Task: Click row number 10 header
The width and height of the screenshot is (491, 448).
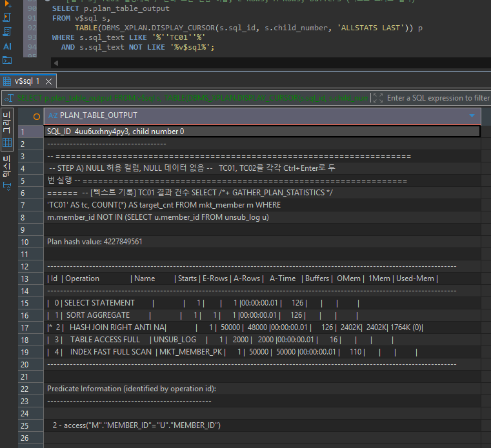Action: [x=31, y=242]
